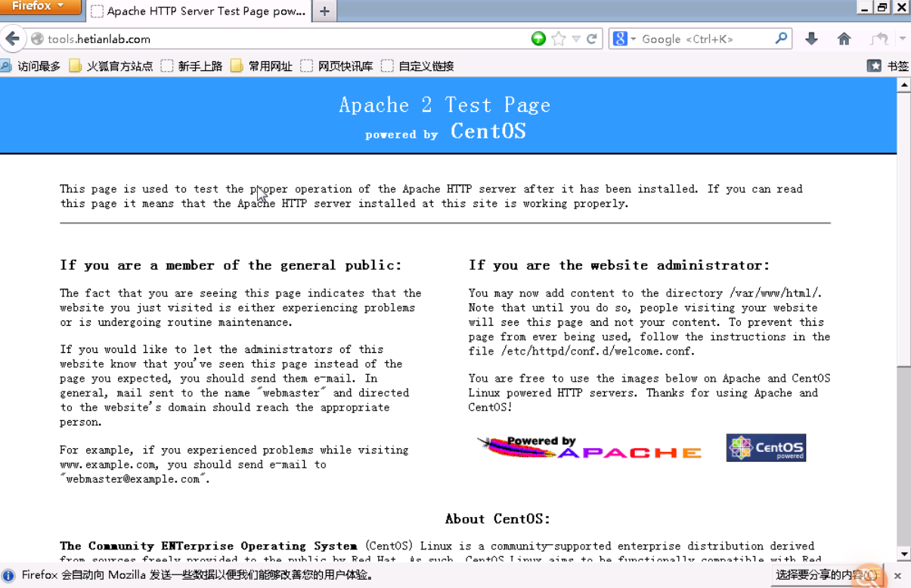
Task: Open the 访问最多 bookmark folder
Action: click(x=31, y=67)
